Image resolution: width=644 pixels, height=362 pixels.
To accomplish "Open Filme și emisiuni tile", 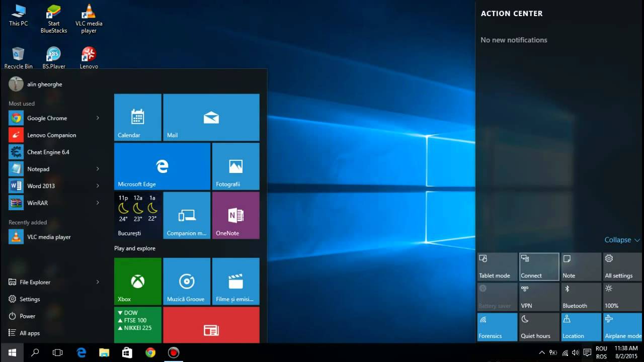I will pos(236,281).
